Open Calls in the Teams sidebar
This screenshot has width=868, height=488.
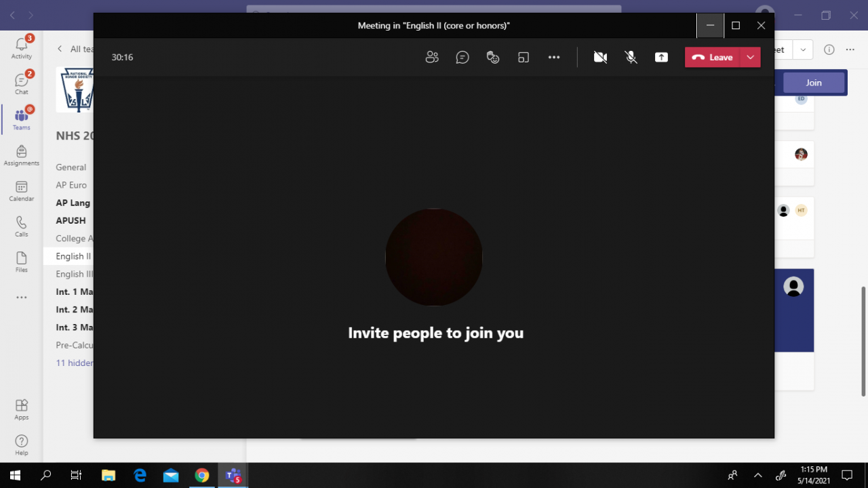coord(22,226)
